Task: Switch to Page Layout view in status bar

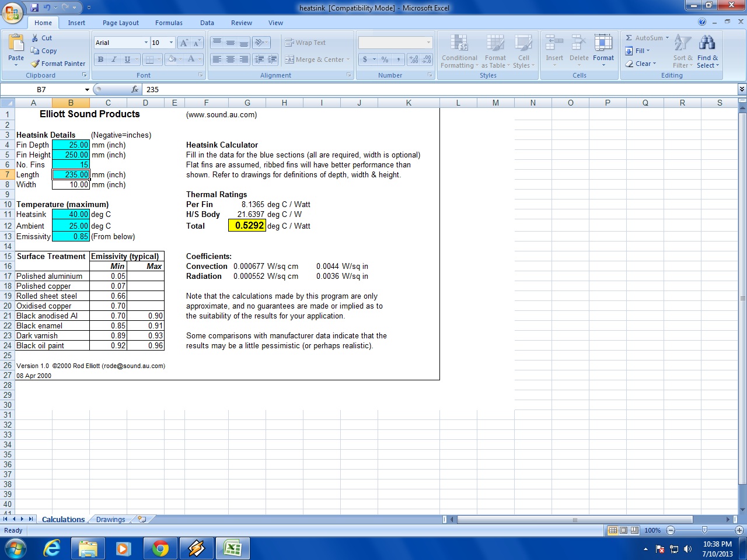Action: [x=623, y=530]
